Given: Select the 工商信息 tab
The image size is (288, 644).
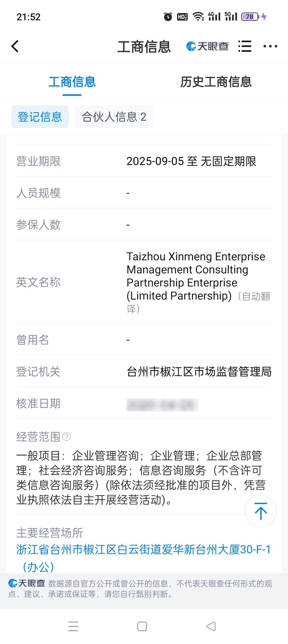Looking at the screenshot, I should click(x=72, y=82).
